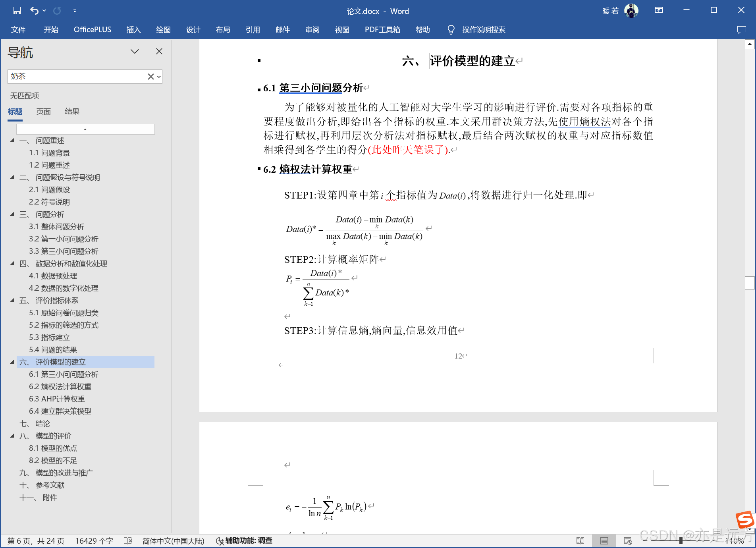Collapse the 四、数据分析和数值化处理 triangle

(12, 263)
